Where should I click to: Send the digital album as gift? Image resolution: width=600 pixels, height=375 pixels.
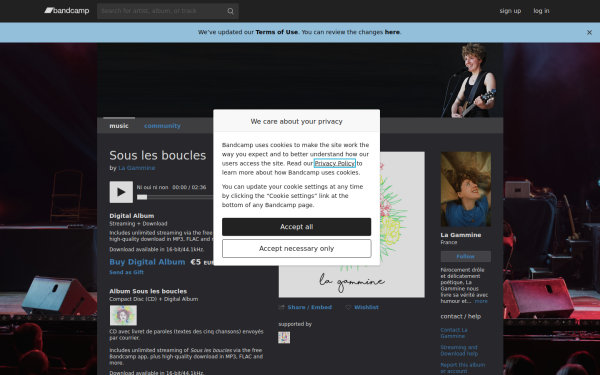pyautogui.click(x=126, y=272)
